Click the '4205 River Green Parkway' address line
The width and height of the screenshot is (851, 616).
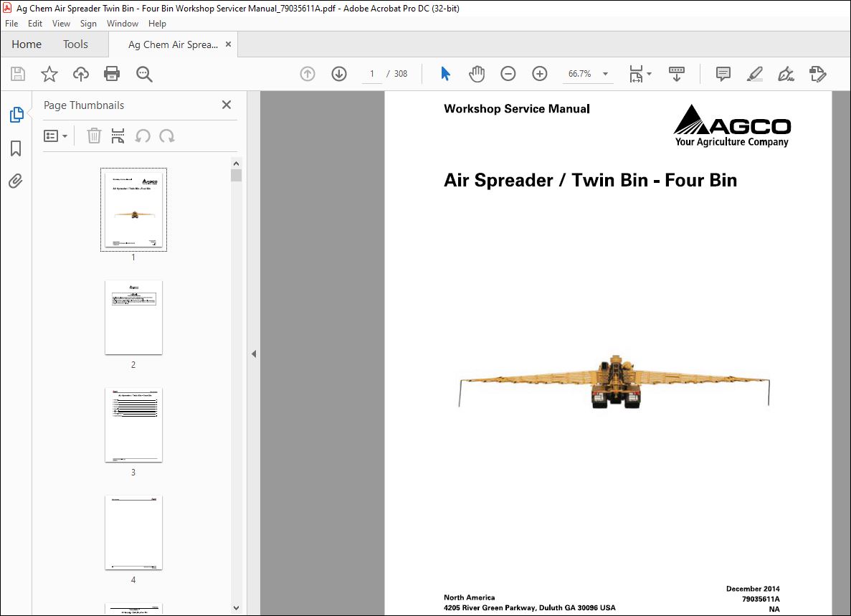point(530,608)
